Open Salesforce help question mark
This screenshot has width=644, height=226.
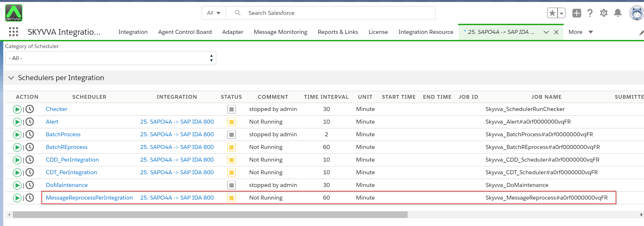point(590,13)
